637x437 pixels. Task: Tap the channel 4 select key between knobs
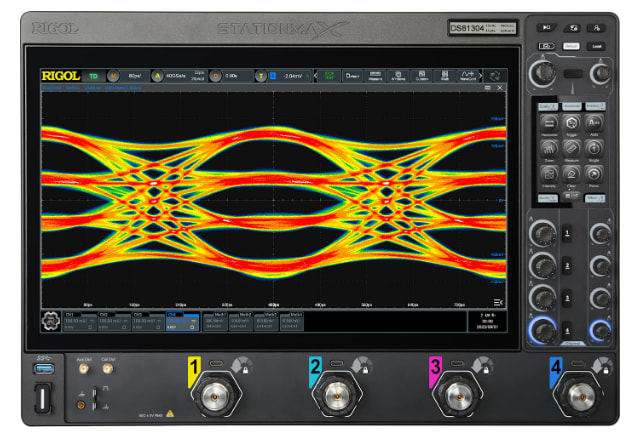click(x=568, y=331)
